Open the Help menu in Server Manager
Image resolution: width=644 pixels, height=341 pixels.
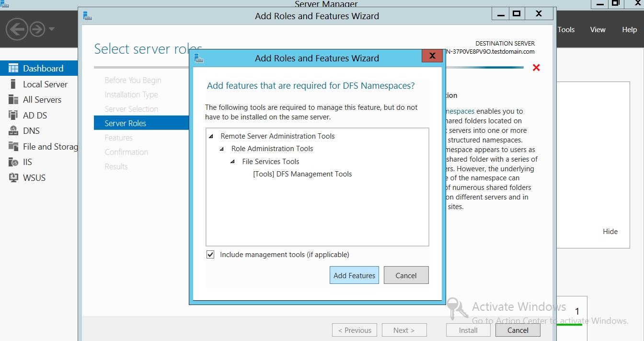(629, 29)
